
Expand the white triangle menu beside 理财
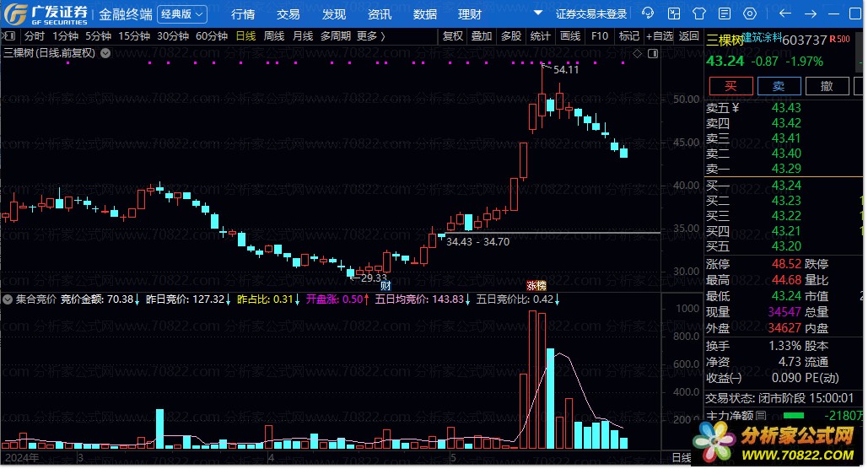click(537, 13)
